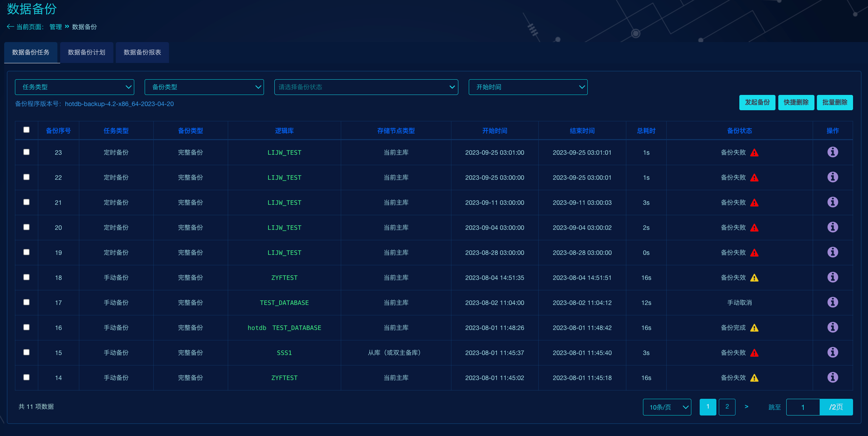
Task: Click red warning icon on backup 22
Action: [x=754, y=178]
